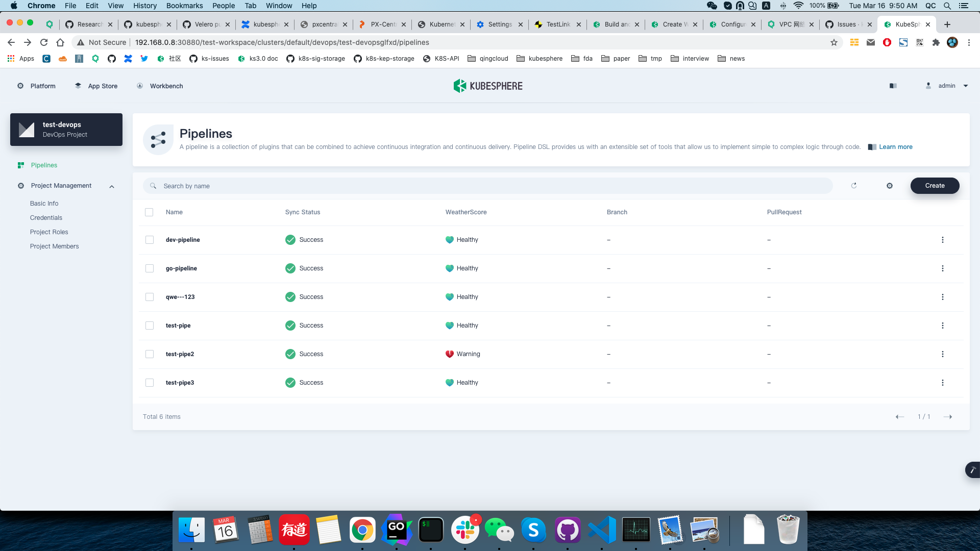
Task: Check the dev-pipeline row checkbox
Action: click(x=150, y=240)
